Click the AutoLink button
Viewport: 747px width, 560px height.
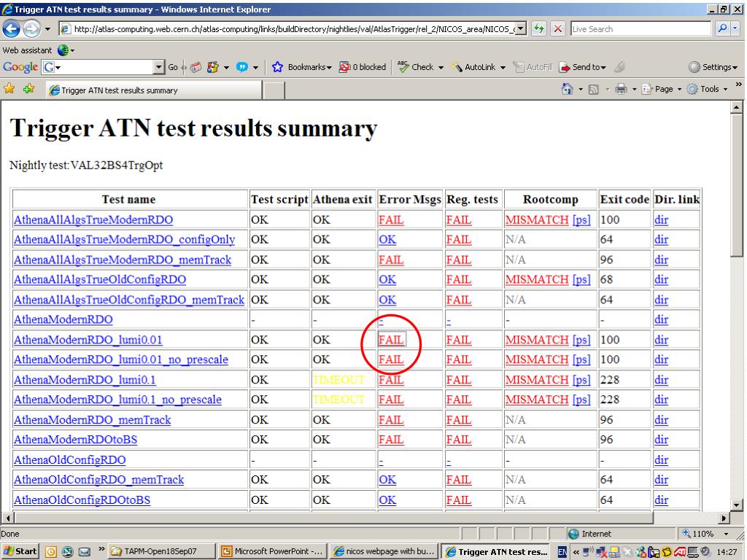pyautogui.click(x=479, y=67)
